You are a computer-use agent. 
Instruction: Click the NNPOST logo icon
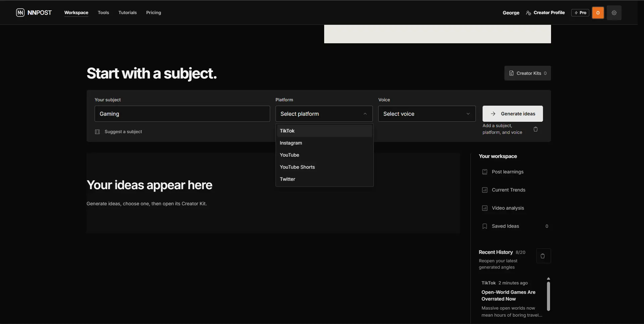(20, 13)
